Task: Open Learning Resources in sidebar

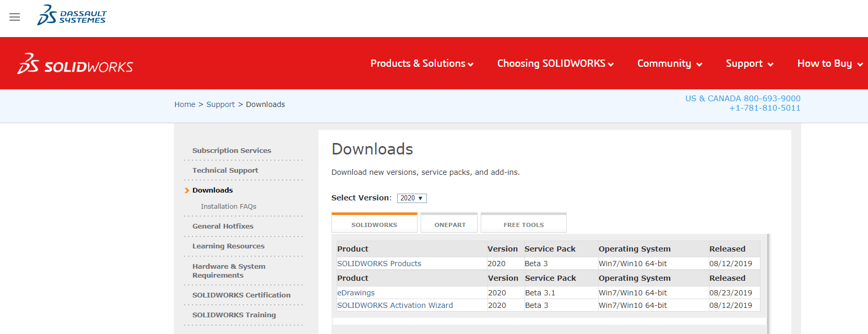Action: coord(228,246)
